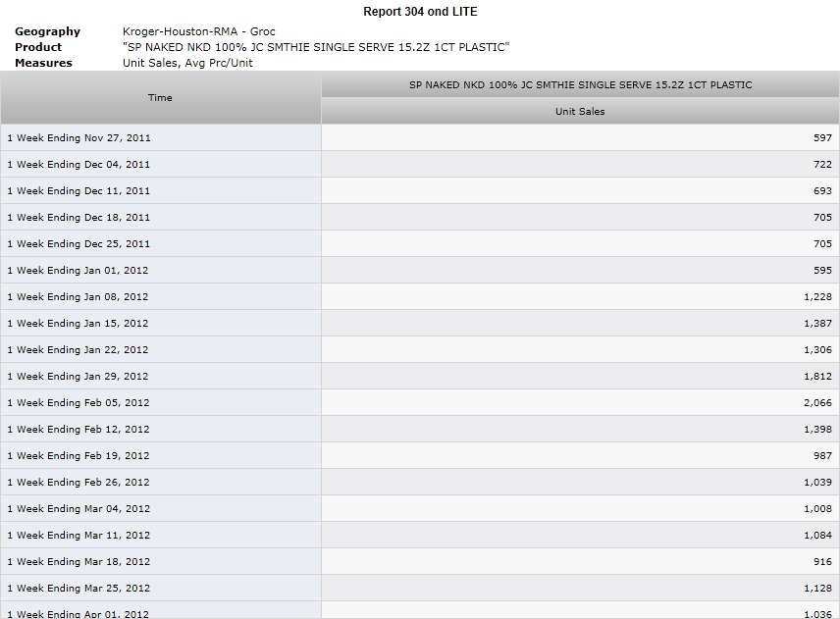This screenshot has height=619, width=840.
Task: Select the "1 Week Ending Dec 11, 2011" row label
Action: coord(79,191)
